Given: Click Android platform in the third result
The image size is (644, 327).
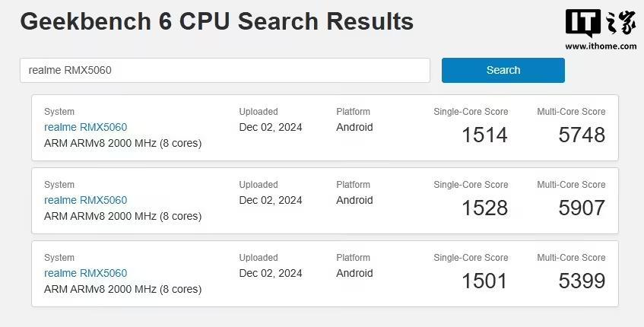Looking at the screenshot, I should coord(354,273).
